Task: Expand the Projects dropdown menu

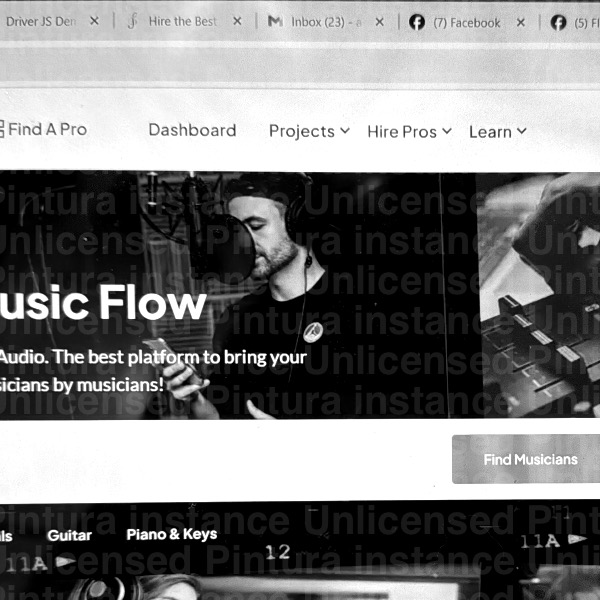Action: (309, 131)
